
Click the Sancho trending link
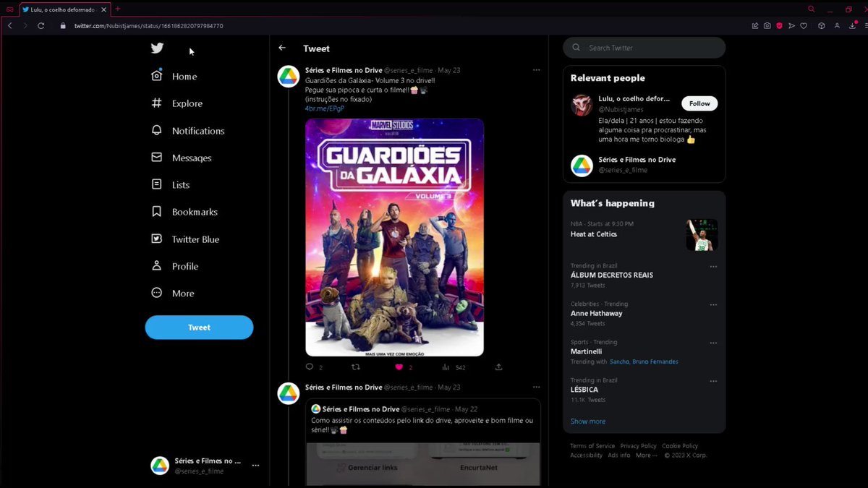pyautogui.click(x=620, y=361)
